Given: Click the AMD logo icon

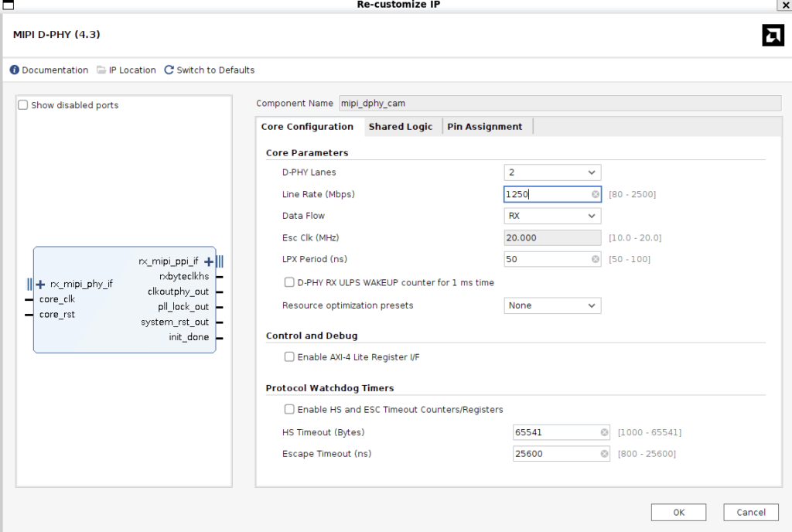Looking at the screenshot, I should (x=773, y=36).
